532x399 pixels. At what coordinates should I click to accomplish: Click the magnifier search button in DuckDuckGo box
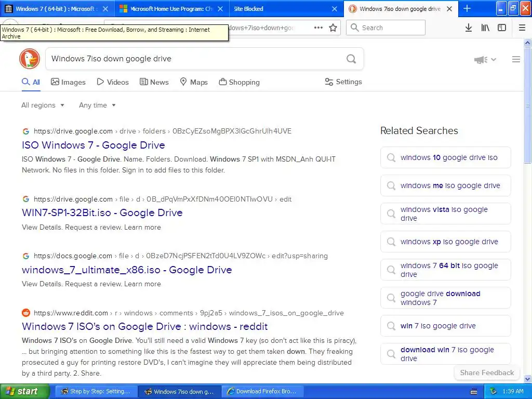351,59
